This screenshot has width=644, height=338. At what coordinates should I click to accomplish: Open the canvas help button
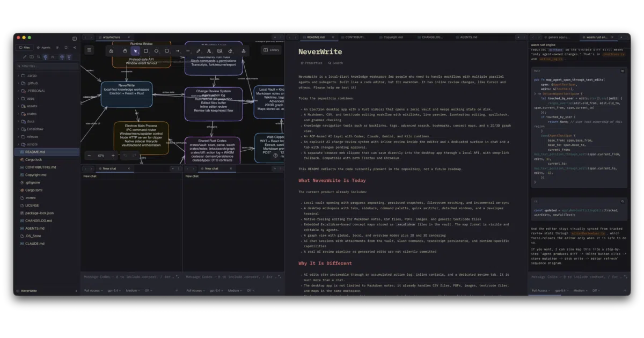[x=275, y=156]
